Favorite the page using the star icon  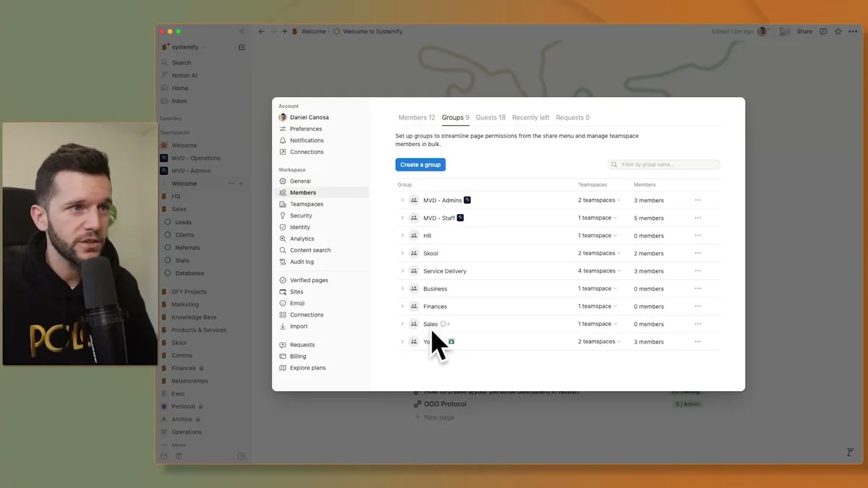click(838, 31)
